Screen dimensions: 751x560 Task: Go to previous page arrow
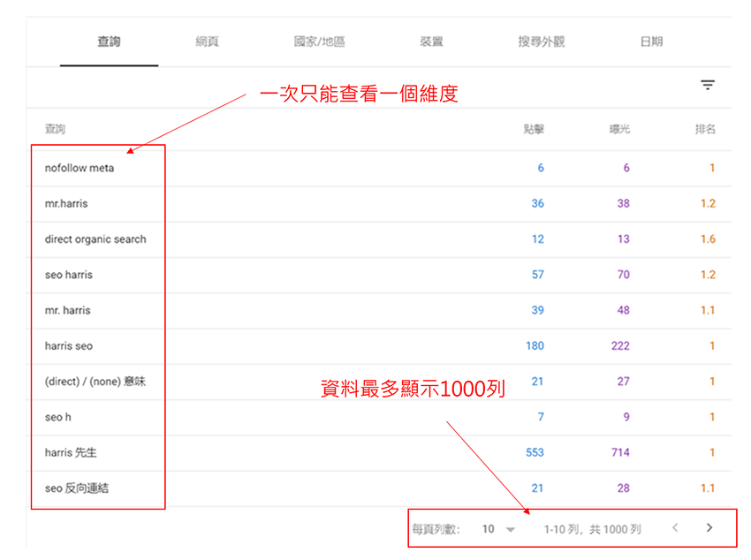click(675, 527)
